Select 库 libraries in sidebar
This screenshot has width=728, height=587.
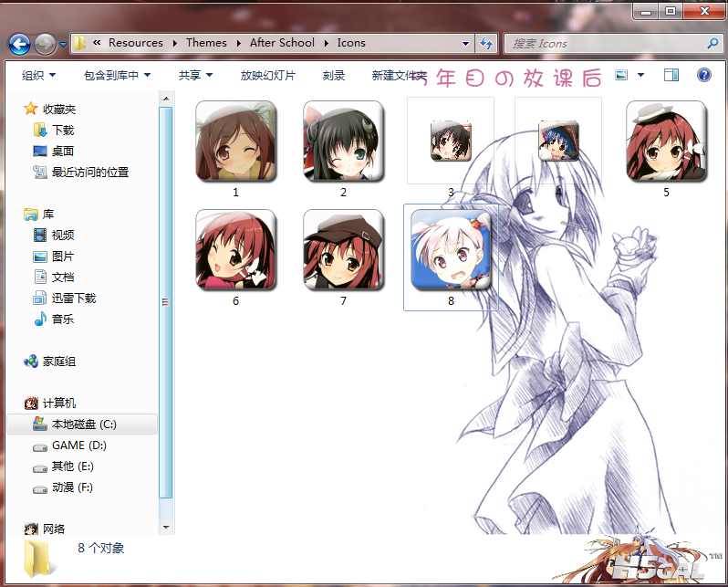tap(39, 215)
